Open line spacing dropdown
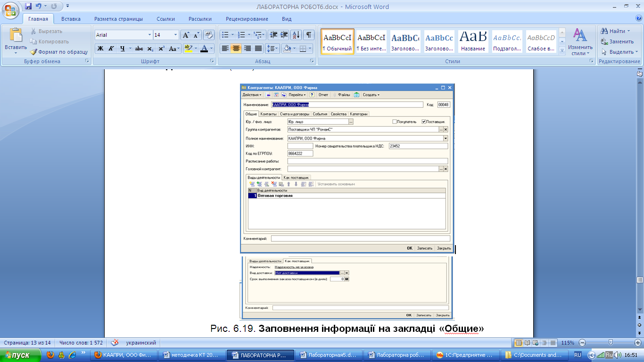644x362 pixels. point(272,49)
